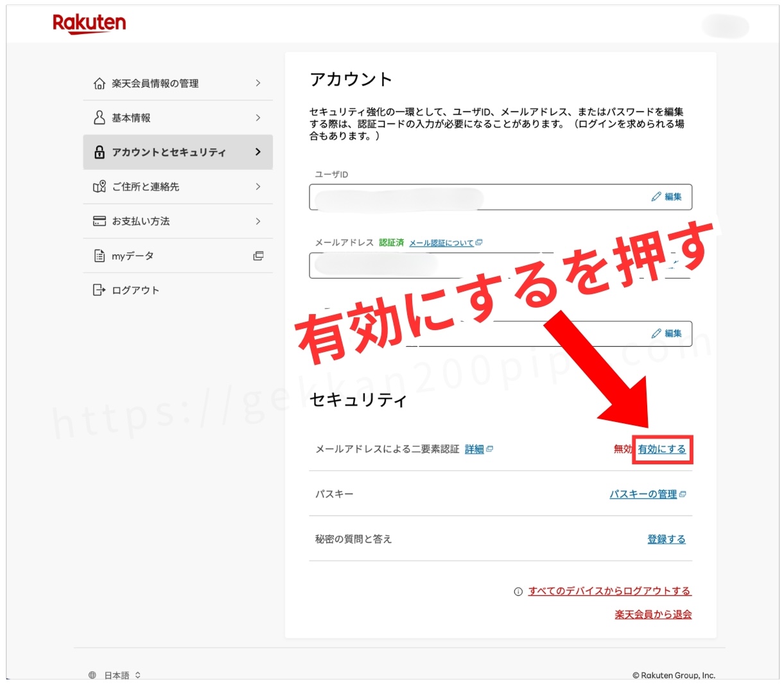Open メール認証について help link
784x684 pixels.
point(442,243)
